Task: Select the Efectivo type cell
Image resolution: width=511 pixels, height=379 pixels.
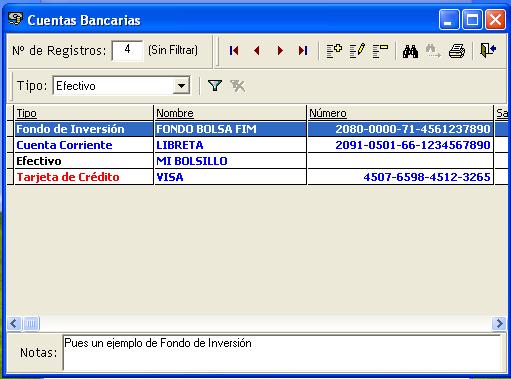Action: point(84,161)
